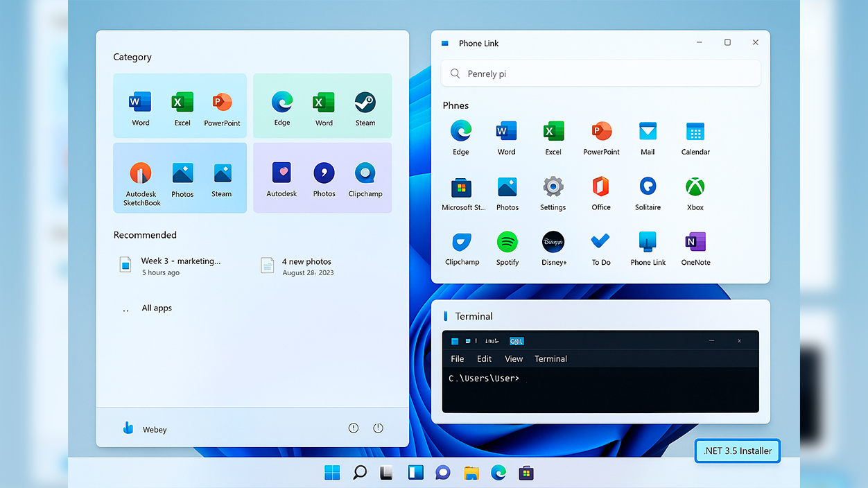Click the .NET 3.5 Installer button
The image size is (868, 488).
point(737,451)
